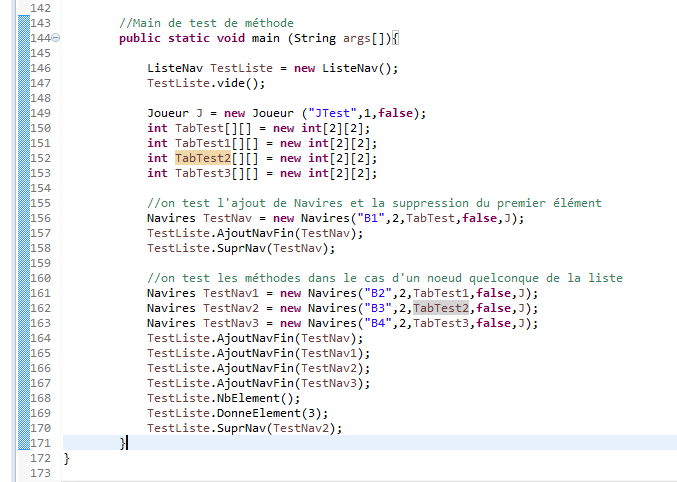
Task: Click the class closing brace on line 172
Action: tap(66, 458)
